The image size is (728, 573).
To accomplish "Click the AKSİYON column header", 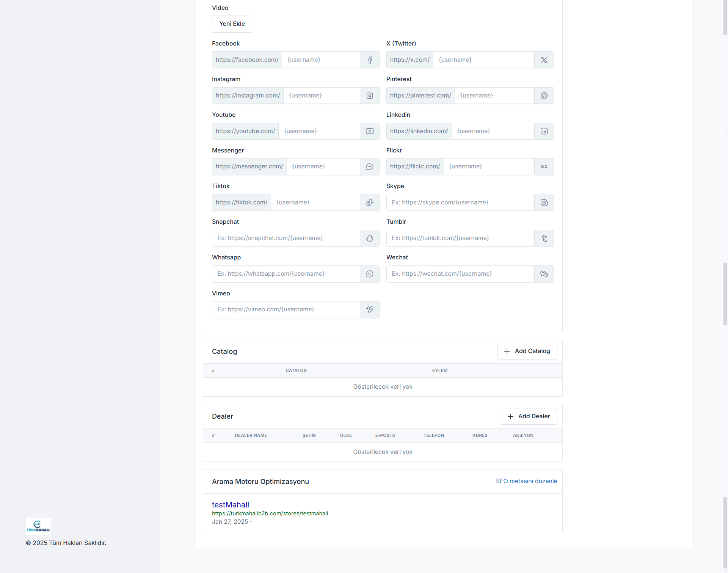I will tap(523, 435).
